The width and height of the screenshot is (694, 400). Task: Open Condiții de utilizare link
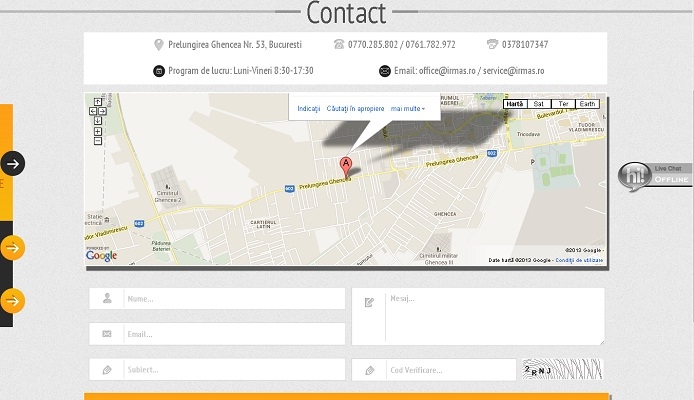(579, 260)
